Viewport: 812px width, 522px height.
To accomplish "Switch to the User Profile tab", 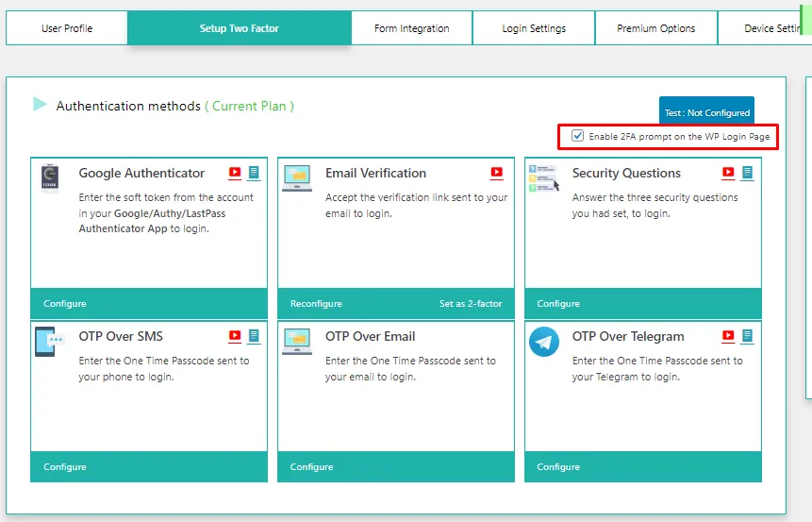I will [67, 28].
